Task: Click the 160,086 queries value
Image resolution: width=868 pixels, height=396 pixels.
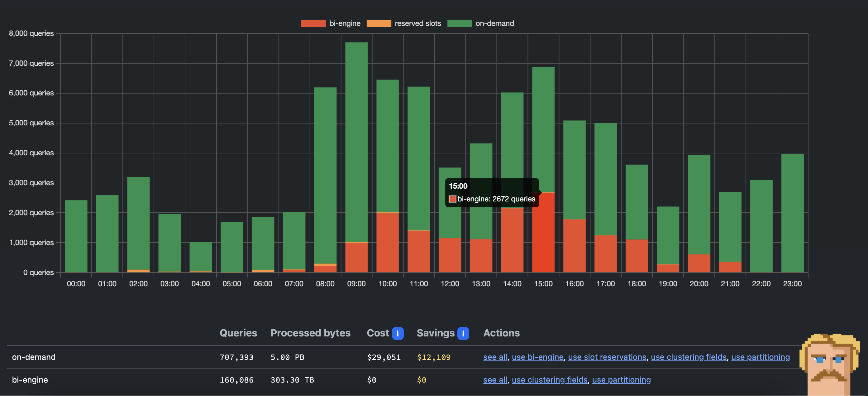Action: [236, 380]
